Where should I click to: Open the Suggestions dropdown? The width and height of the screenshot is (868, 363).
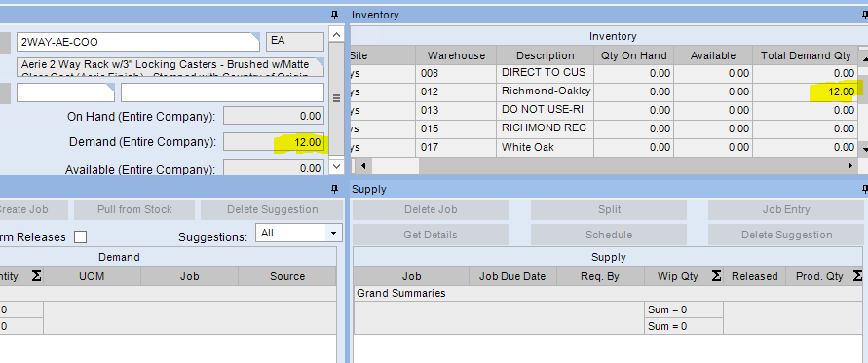[333, 233]
